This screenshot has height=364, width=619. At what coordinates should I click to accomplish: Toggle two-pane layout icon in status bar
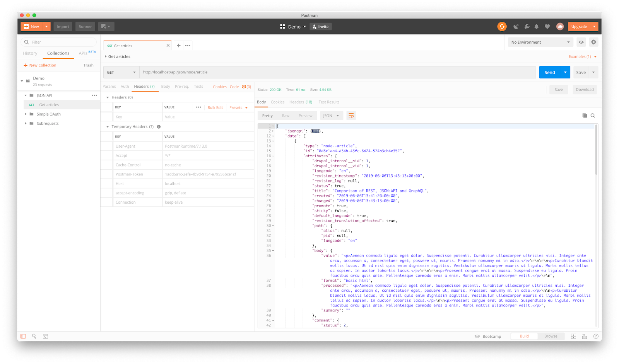(573, 336)
